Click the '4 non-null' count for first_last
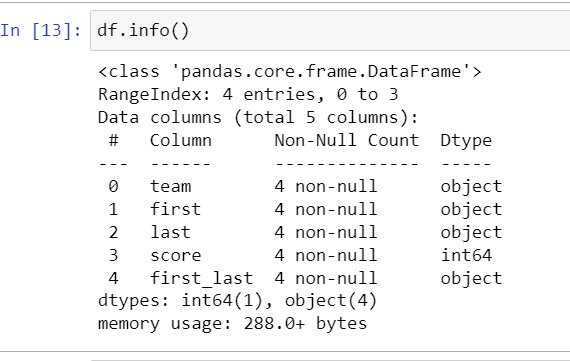 click(326, 278)
